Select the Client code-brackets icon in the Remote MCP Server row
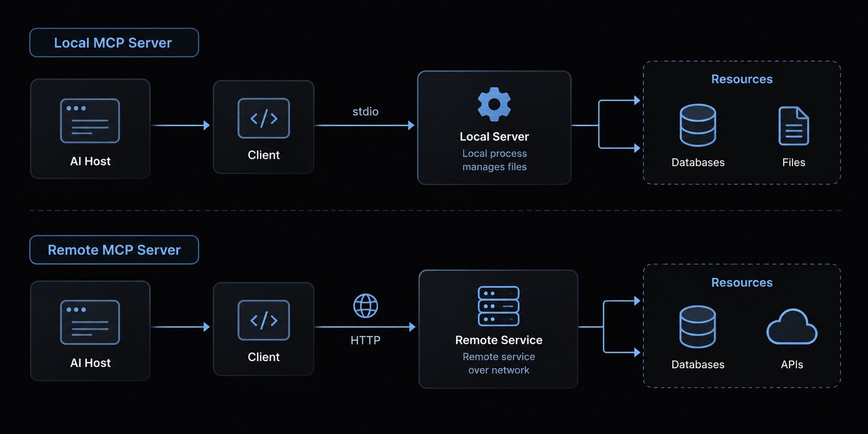 click(x=264, y=320)
